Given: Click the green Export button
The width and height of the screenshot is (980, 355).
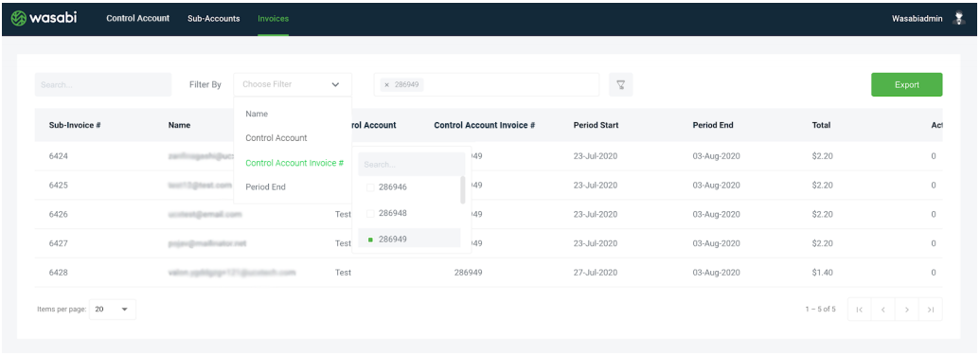Looking at the screenshot, I should pos(907,85).
